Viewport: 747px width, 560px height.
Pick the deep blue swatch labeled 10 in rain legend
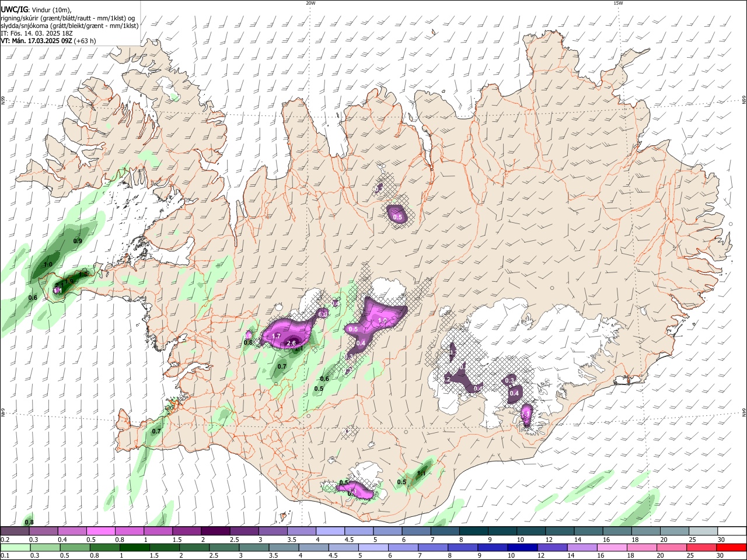coord(522,548)
